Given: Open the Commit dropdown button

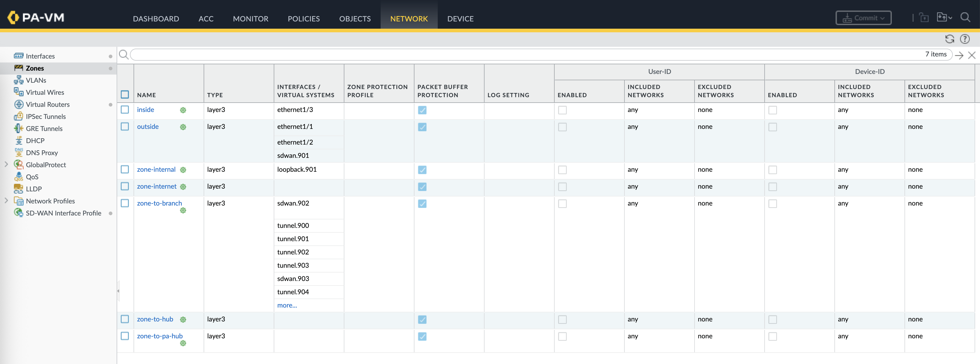Looking at the screenshot, I should [x=863, y=18].
